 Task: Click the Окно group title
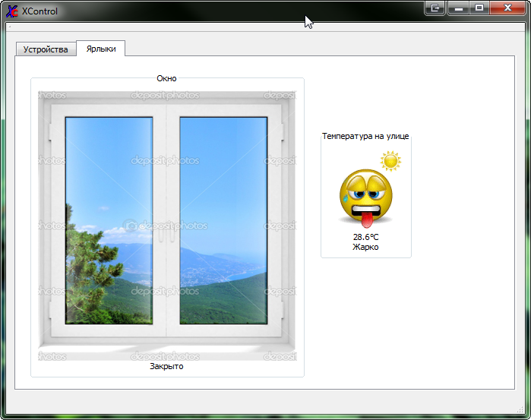(166, 78)
